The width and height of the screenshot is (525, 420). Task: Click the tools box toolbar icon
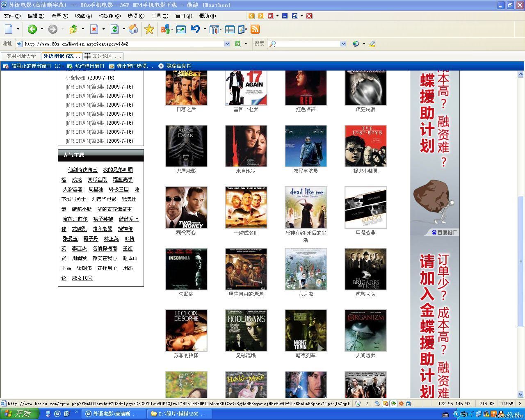(214, 29)
